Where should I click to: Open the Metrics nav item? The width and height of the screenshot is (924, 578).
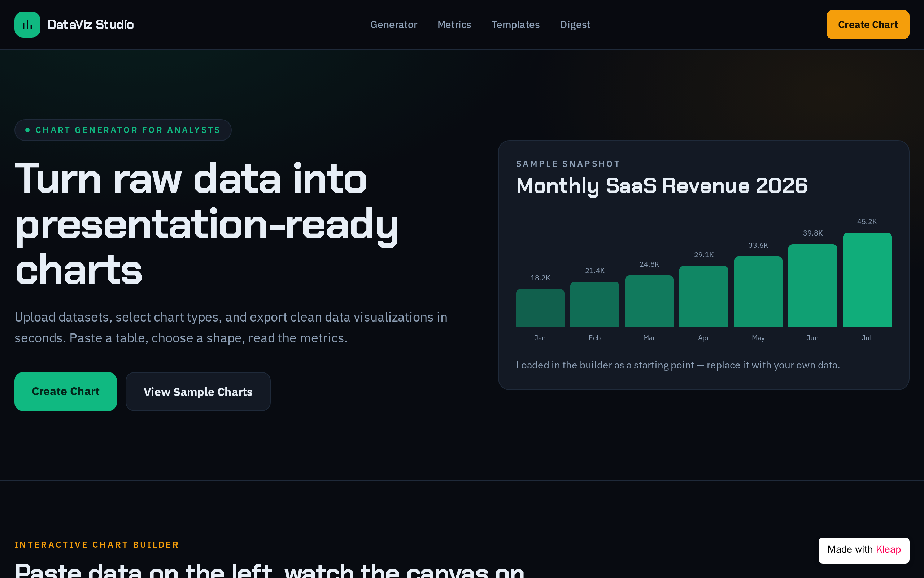454,25
